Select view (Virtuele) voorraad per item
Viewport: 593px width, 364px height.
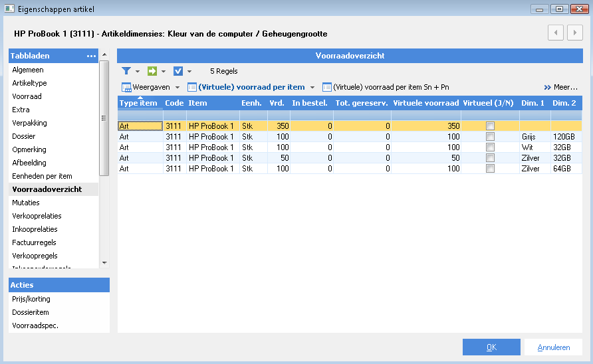click(246, 87)
